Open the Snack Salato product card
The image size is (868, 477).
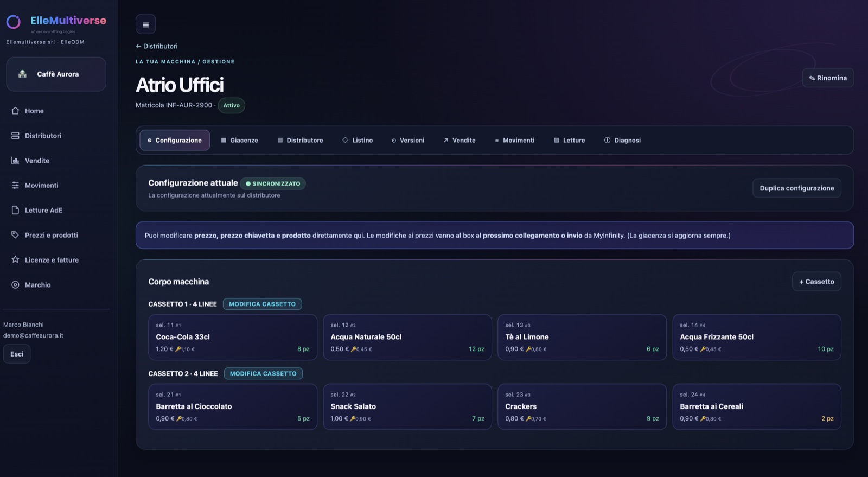pos(407,406)
